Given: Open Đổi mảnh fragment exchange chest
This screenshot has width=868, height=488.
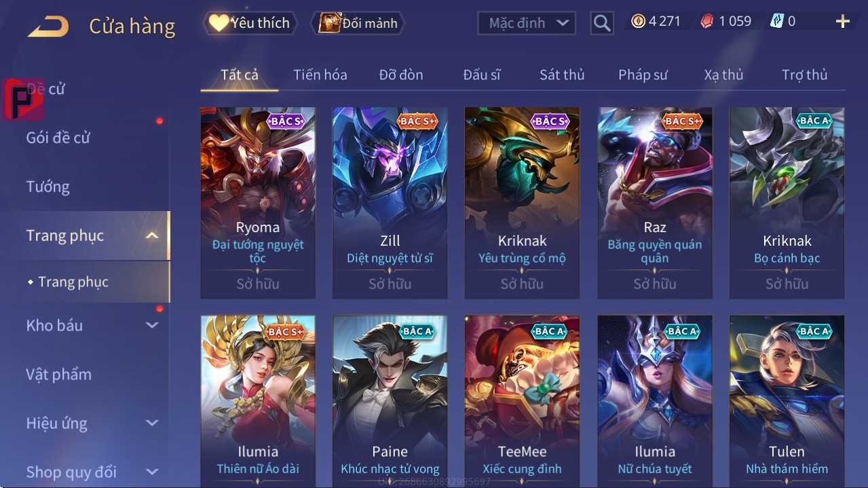Looking at the screenshot, I should (358, 22).
